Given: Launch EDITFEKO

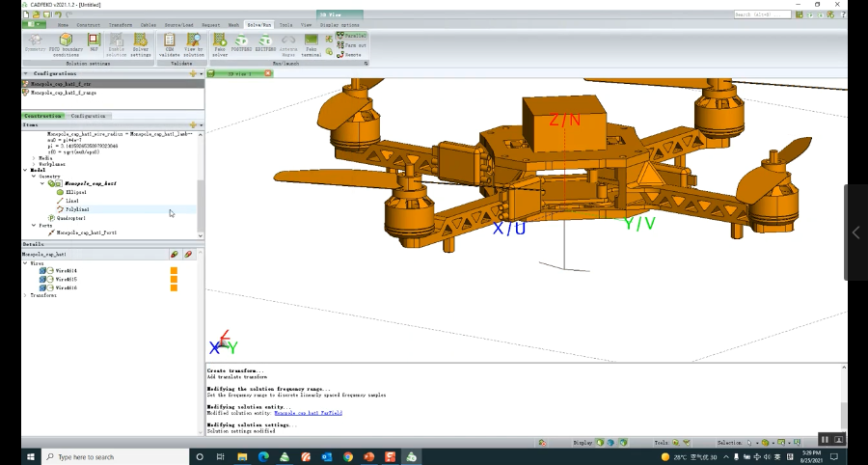Looking at the screenshot, I should click(265, 42).
